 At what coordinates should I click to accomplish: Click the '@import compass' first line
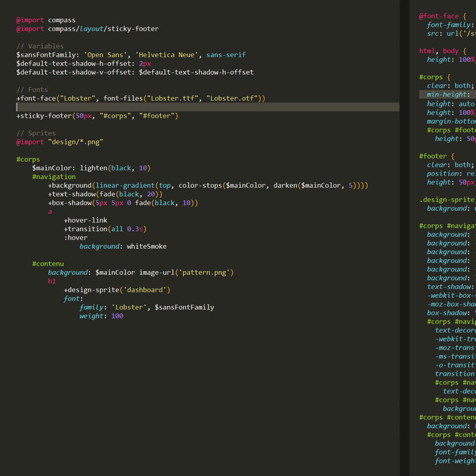[x=46, y=20]
